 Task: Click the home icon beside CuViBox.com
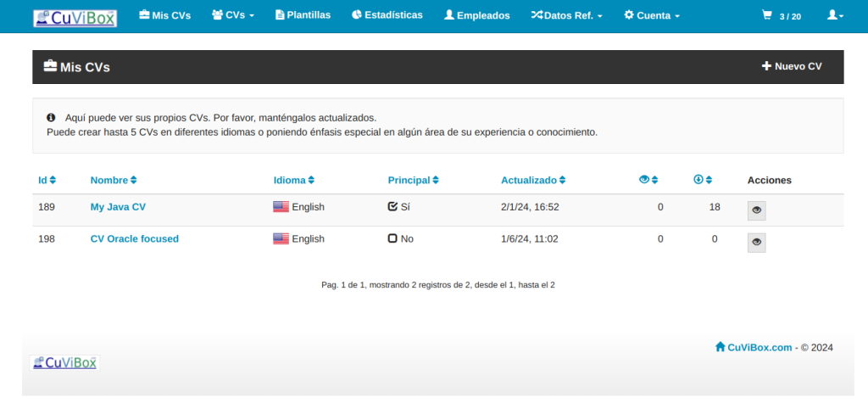pyautogui.click(x=720, y=347)
